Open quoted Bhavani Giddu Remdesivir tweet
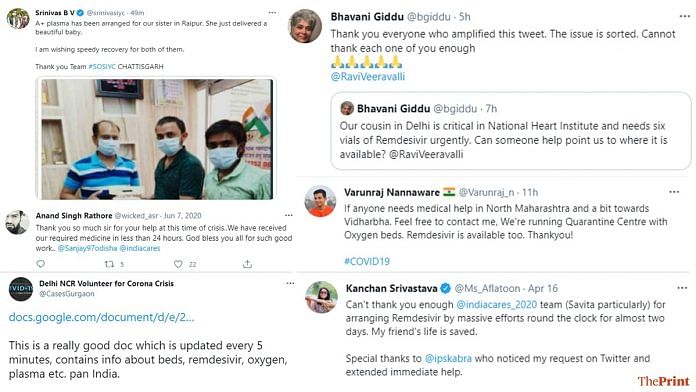This screenshot has height=392, width=696. (511, 131)
